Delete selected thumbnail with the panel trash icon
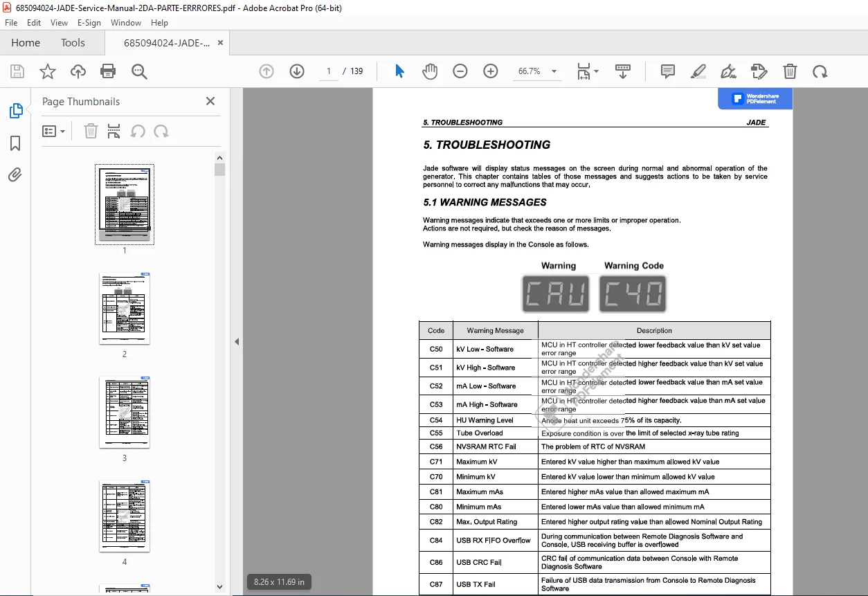868x596 pixels. pyautogui.click(x=91, y=131)
